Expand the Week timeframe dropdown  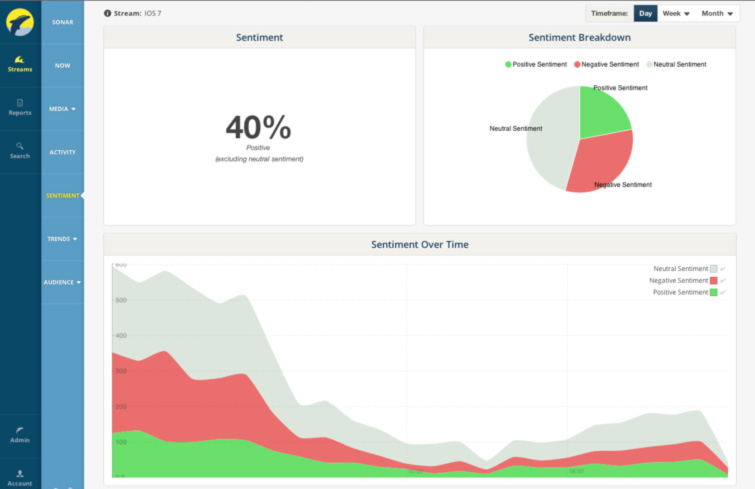point(676,14)
